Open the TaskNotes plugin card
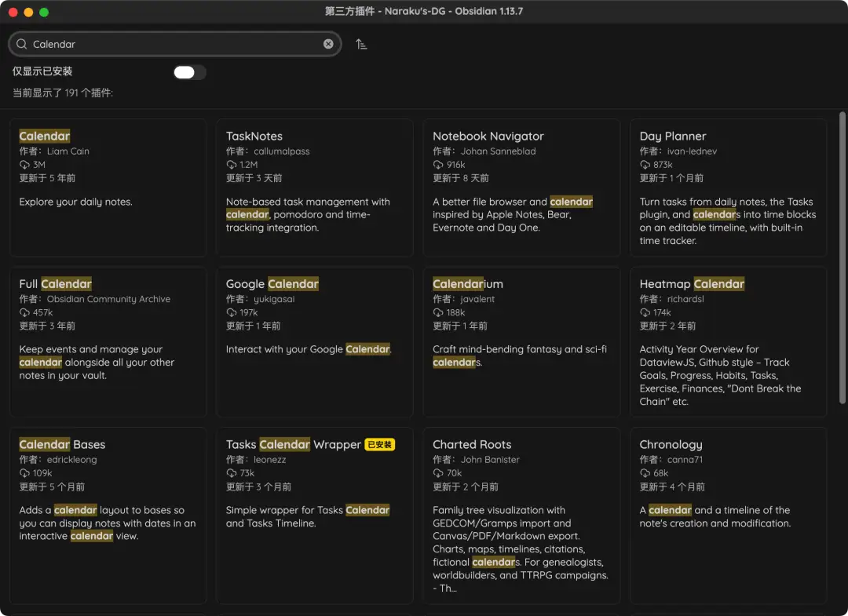 pyautogui.click(x=315, y=188)
